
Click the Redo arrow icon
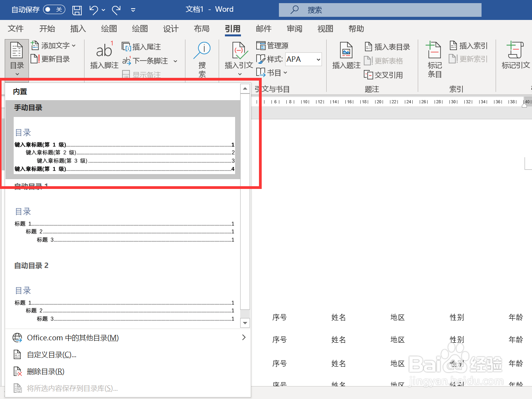(x=117, y=10)
